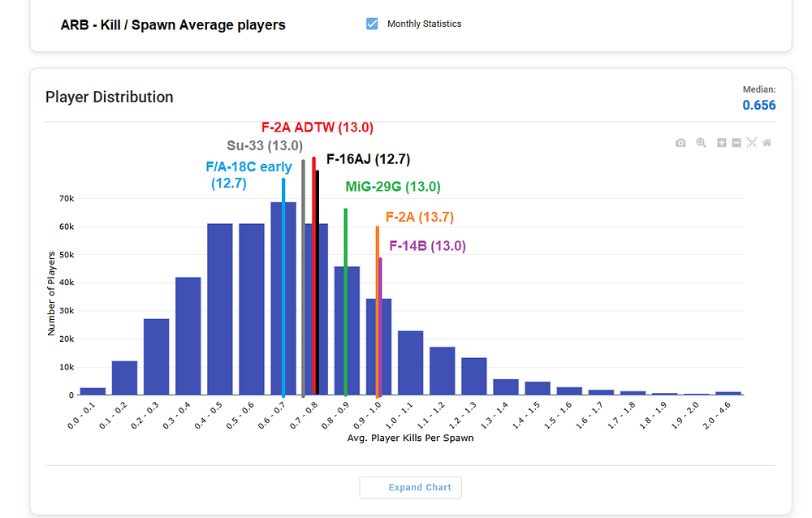Click the orange F-2A (13.7) label
This screenshot has height=518, width=812.
[x=419, y=218]
